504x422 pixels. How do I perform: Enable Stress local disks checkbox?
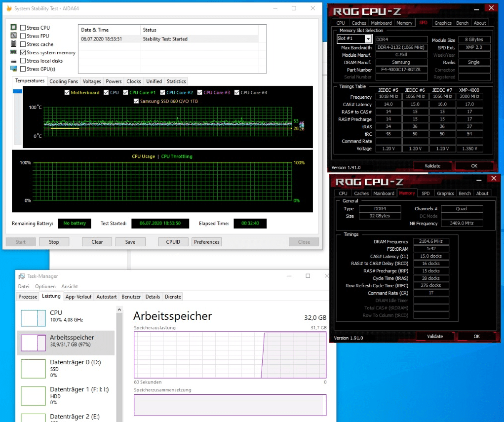pos(23,60)
